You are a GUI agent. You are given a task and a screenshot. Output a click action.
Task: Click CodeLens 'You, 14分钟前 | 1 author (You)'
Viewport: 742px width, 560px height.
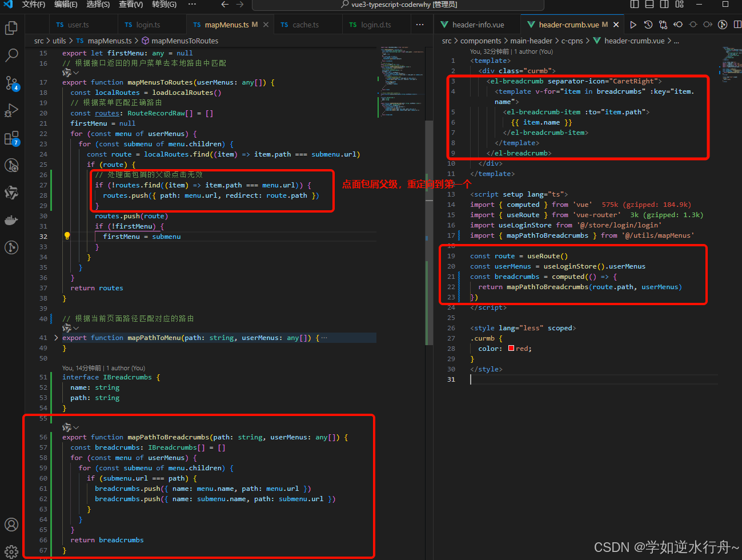[x=103, y=368]
